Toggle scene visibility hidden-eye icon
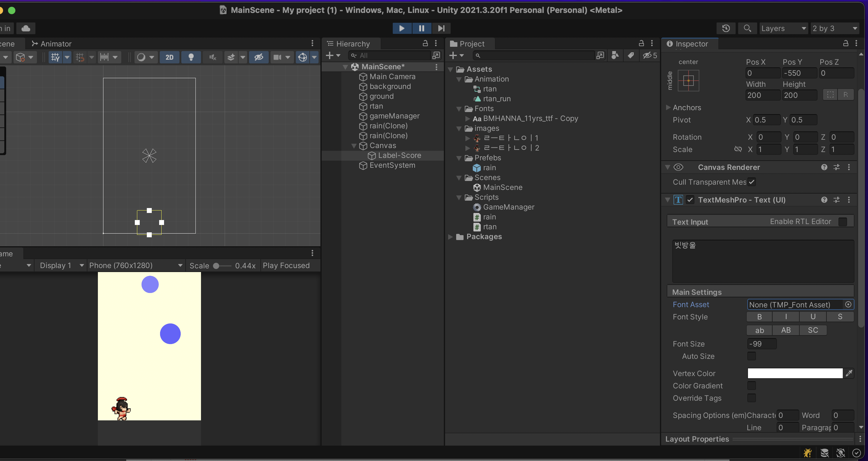868x461 pixels. point(259,57)
